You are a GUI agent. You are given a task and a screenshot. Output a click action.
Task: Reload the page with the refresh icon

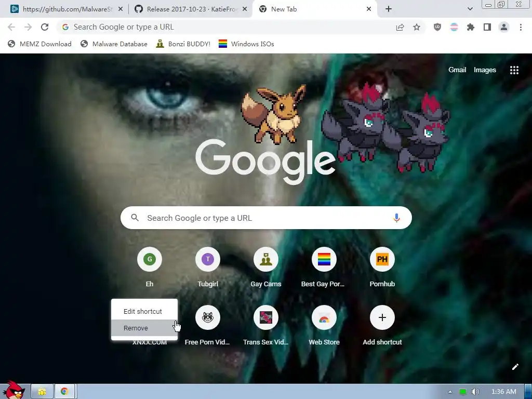click(45, 27)
